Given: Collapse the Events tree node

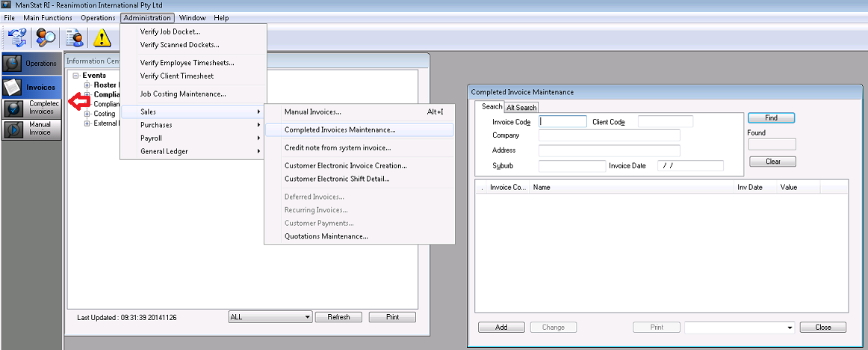Looking at the screenshot, I should click(x=76, y=76).
